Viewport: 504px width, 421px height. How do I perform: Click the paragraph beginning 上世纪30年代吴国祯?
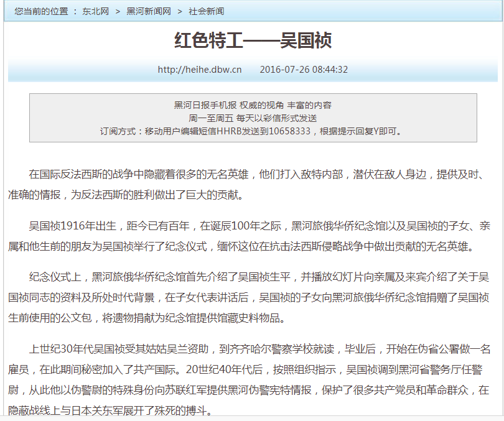pyautogui.click(x=249, y=379)
